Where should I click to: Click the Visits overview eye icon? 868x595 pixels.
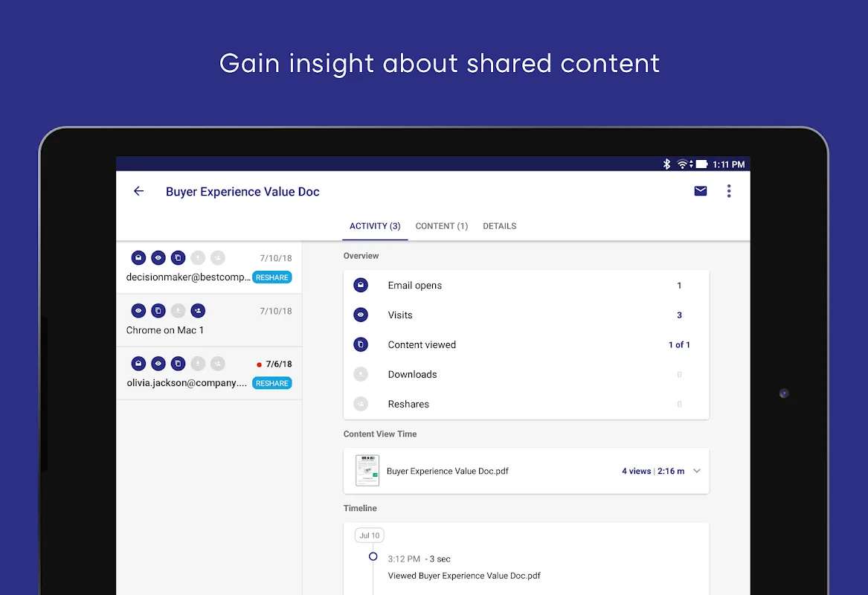pyautogui.click(x=361, y=315)
